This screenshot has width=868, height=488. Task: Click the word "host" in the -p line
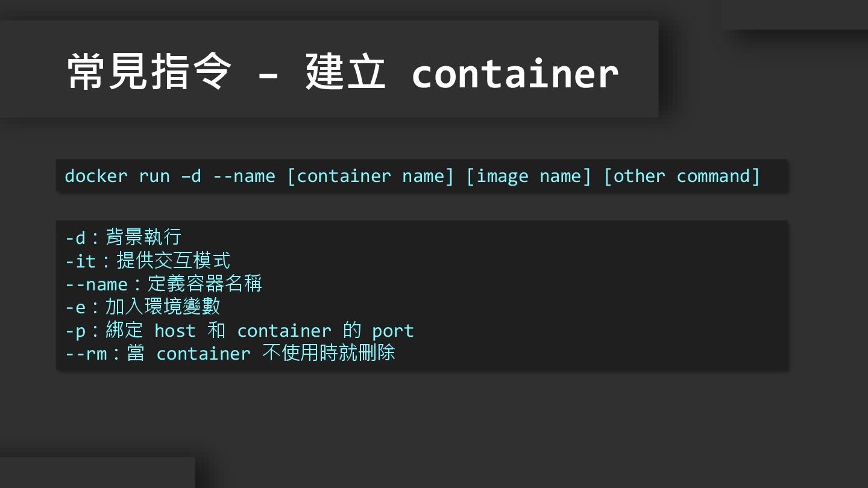click(x=175, y=330)
